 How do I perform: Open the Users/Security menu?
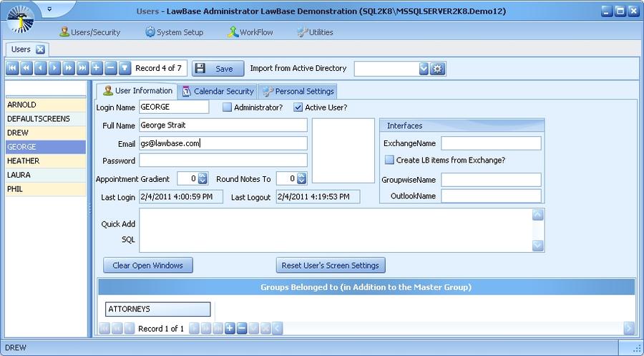90,32
